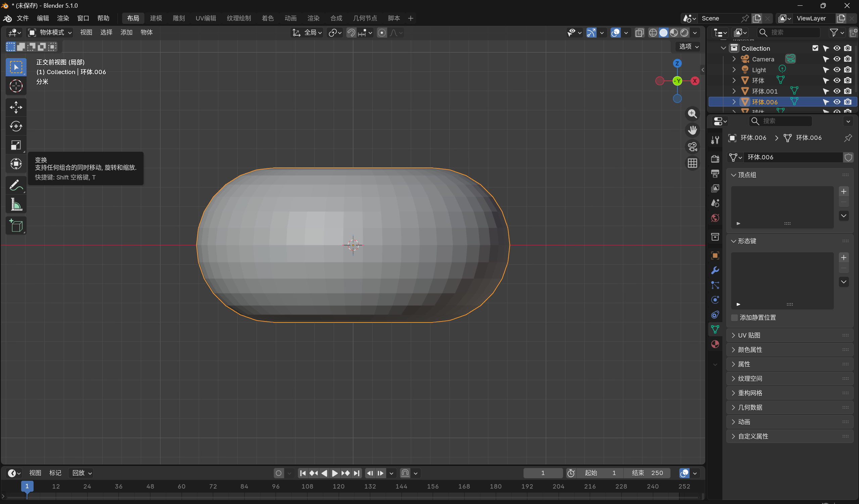Screen dimensions: 859x504
Task: Open the Material properties tab
Action: (x=715, y=344)
